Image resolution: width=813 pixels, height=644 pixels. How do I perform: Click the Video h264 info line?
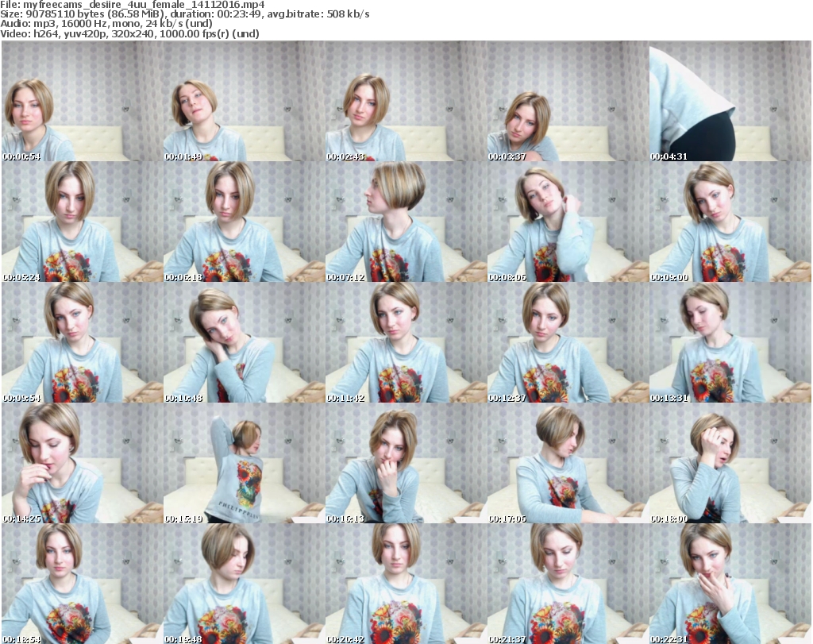pyautogui.click(x=129, y=33)
